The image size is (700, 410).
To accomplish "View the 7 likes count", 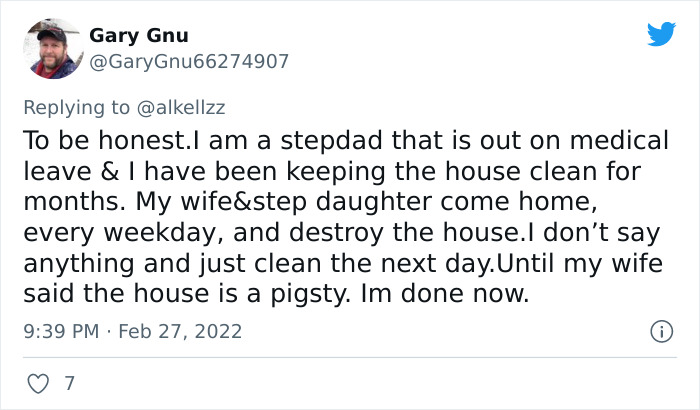I will [69, 382].
